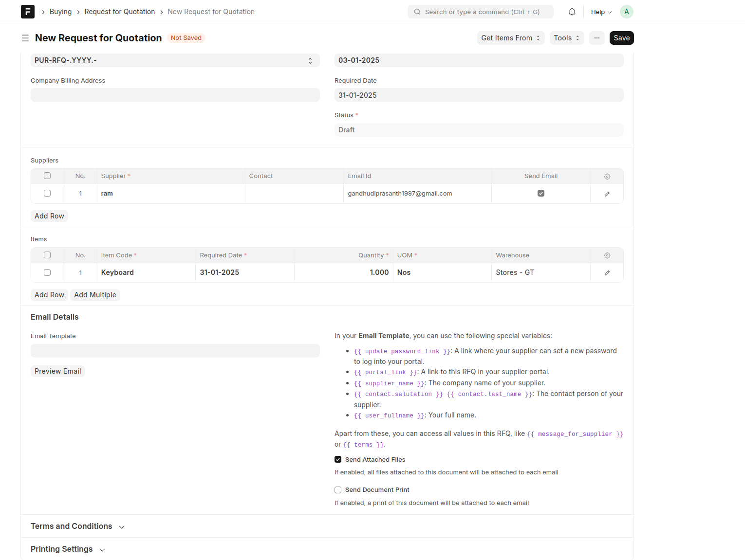Click New Request for Quotation breadcrumb text
Screen dimensions: 745x560
click(211, 12)
